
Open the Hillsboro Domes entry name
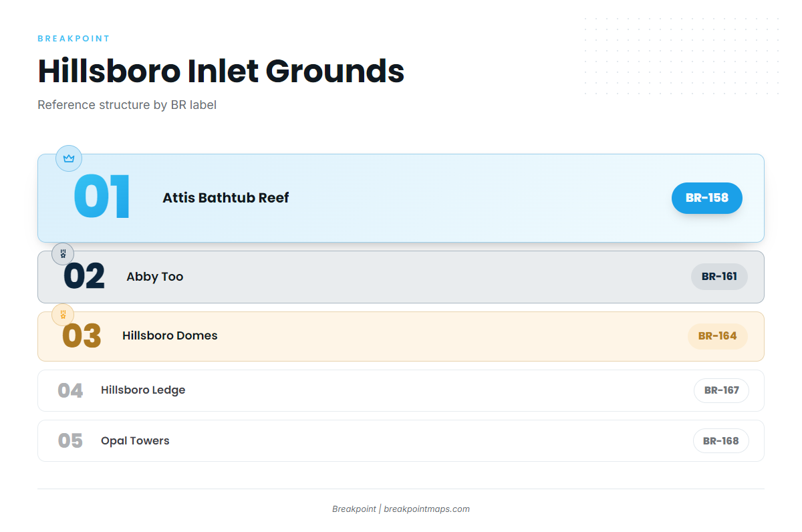(x=170, y=336)
